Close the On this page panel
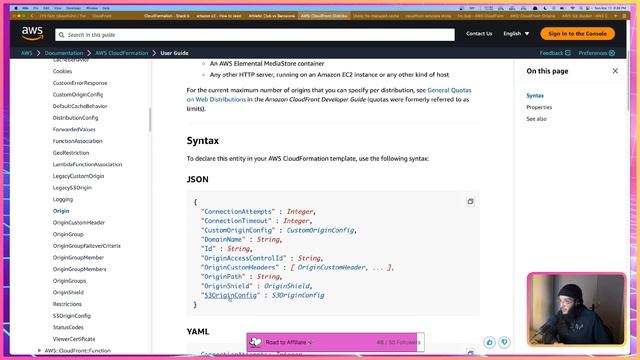Image resolution: width=640 pixels, height=360 pixels. pos(615,71)
